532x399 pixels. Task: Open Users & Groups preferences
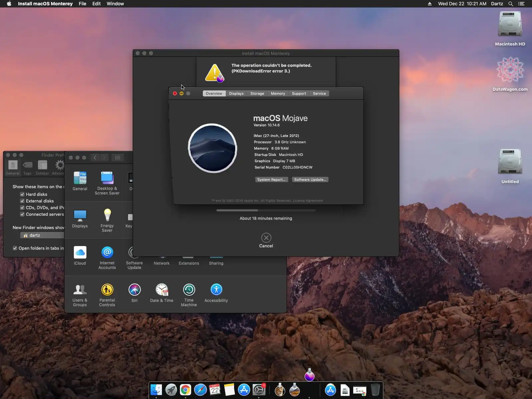pyautogui.click(x=80, y=295)
